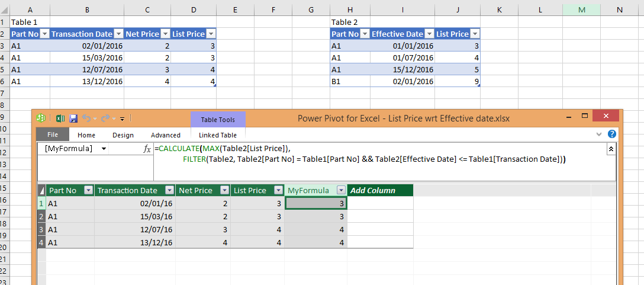Open the Home ribbon tab
644x285 pixels.
(x=86, y=135)
